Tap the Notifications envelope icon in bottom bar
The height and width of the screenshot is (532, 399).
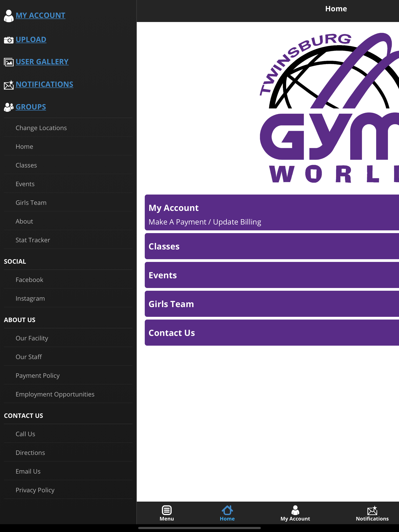click(x=372, y=510)
